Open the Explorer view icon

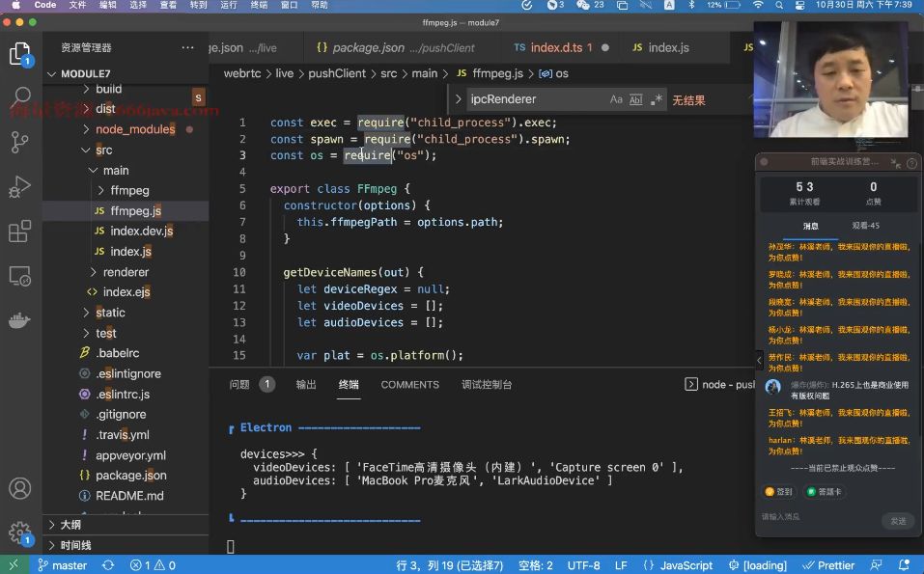tap(20, 54)
